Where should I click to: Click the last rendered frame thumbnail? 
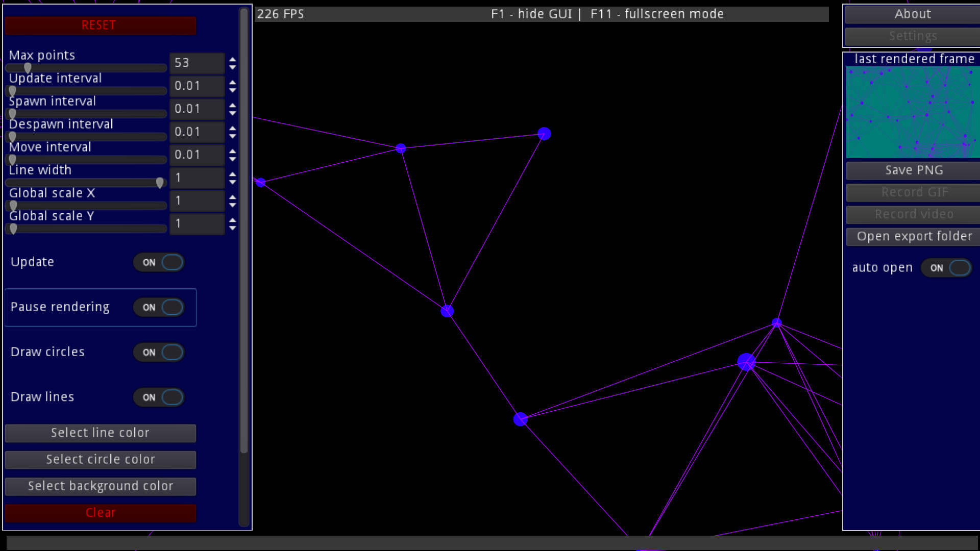(912, 112)
